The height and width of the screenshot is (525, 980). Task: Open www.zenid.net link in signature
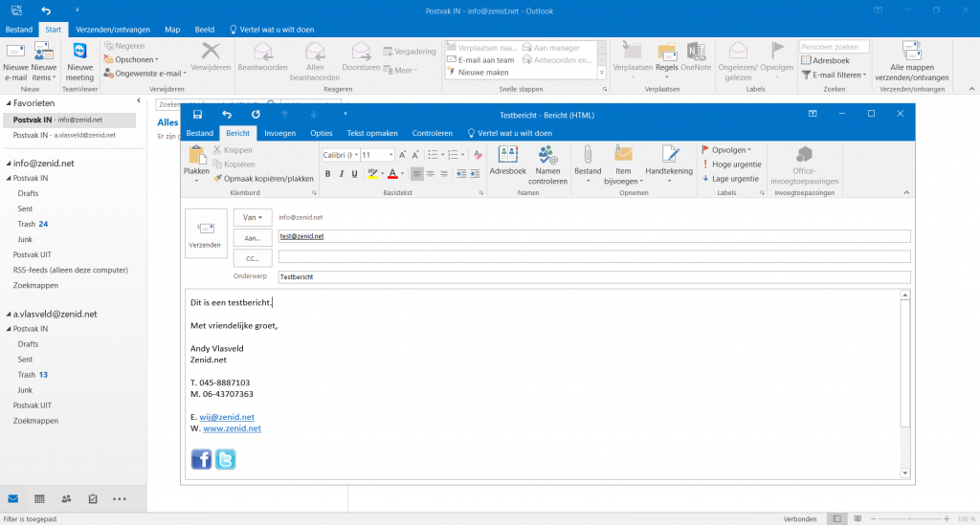coord(232,428)
